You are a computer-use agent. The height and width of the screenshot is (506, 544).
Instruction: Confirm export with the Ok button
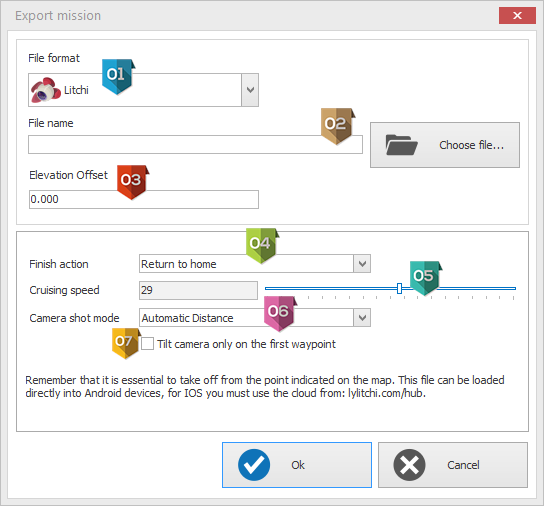coord(297,465)
